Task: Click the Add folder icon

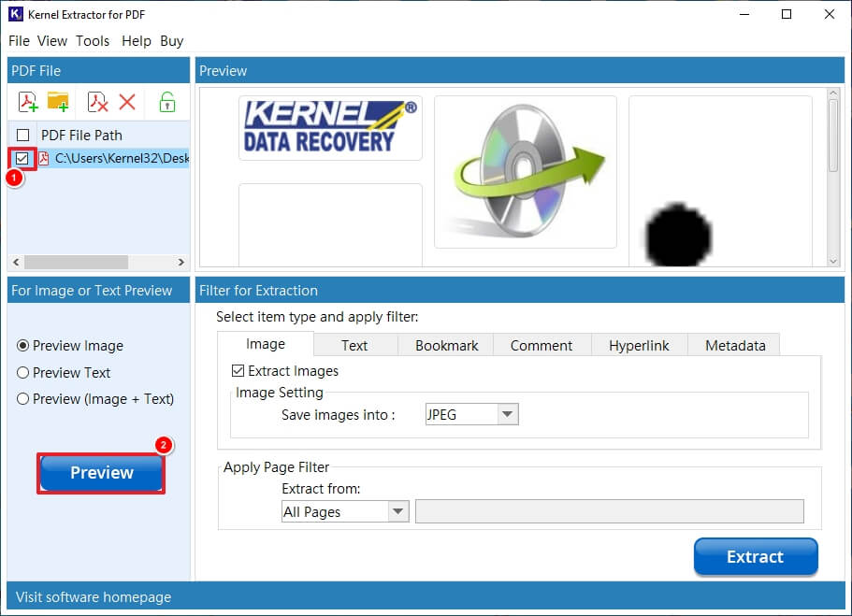Action: [58, 102]
